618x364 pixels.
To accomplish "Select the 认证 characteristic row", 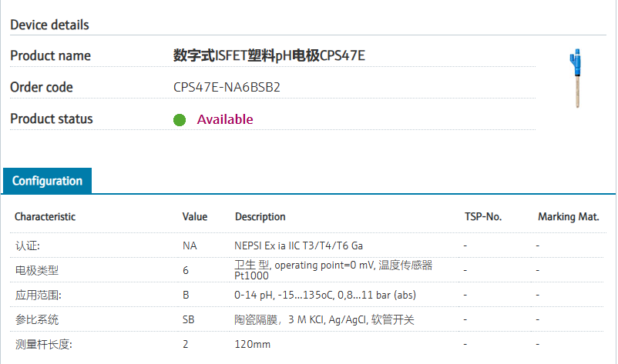I will pos(28,245).
